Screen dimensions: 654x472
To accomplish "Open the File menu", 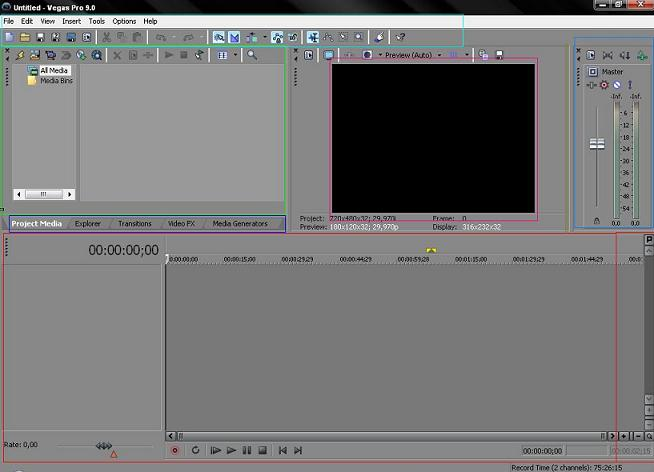I will (9, 21).
